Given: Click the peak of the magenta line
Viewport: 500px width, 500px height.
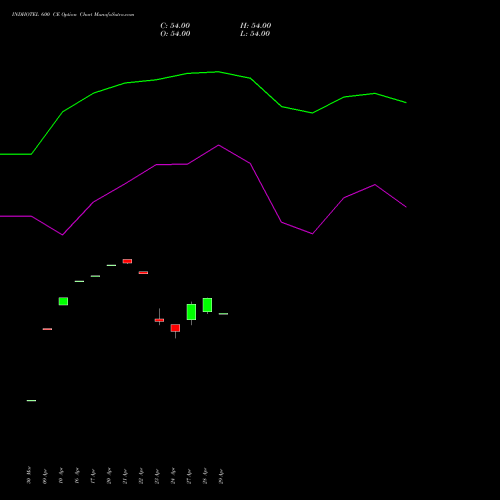Looking at the screenshot, I should 219,145.
